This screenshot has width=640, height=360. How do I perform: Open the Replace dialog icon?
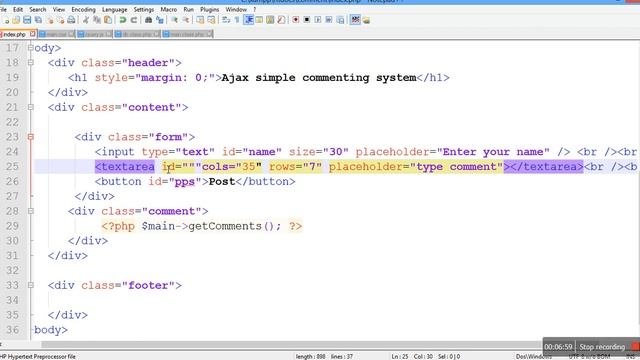(160, 20)
